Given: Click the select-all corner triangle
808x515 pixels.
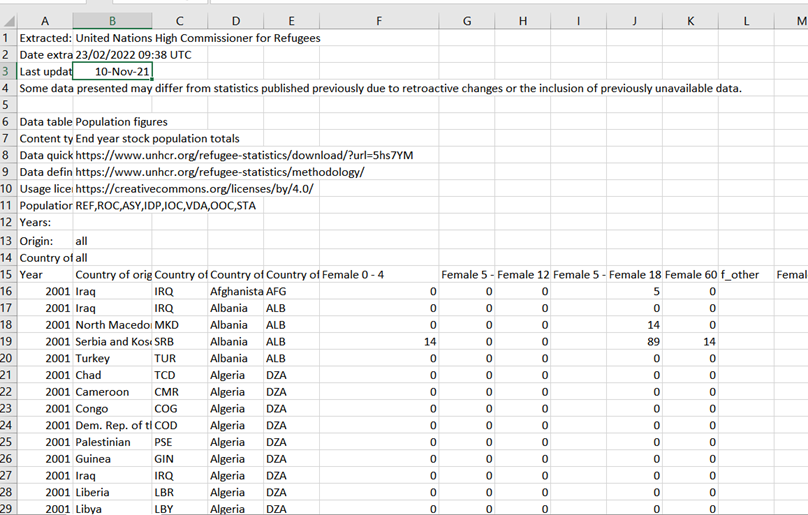Looking at the screenshot, I should coord(9,21).
